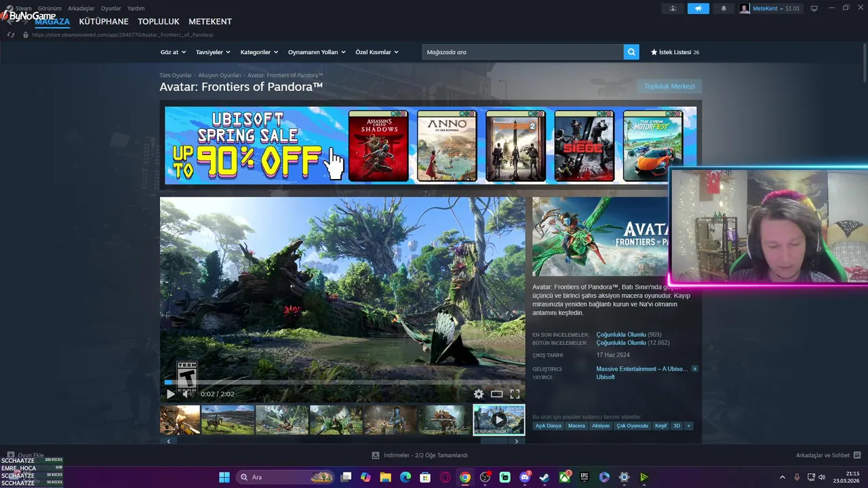Viewport: 868px width, 488px height.
Task: Play the trailer video
Action: point(170,394)
